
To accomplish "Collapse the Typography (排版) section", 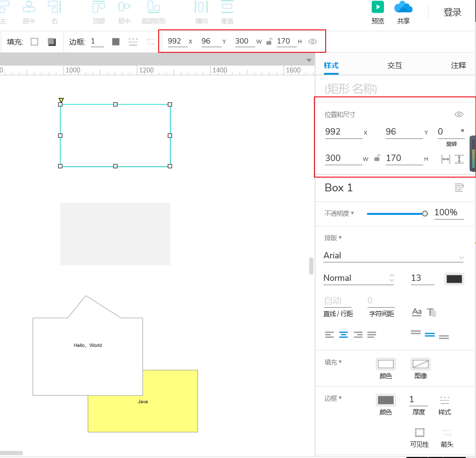I will tap(333, 238).
